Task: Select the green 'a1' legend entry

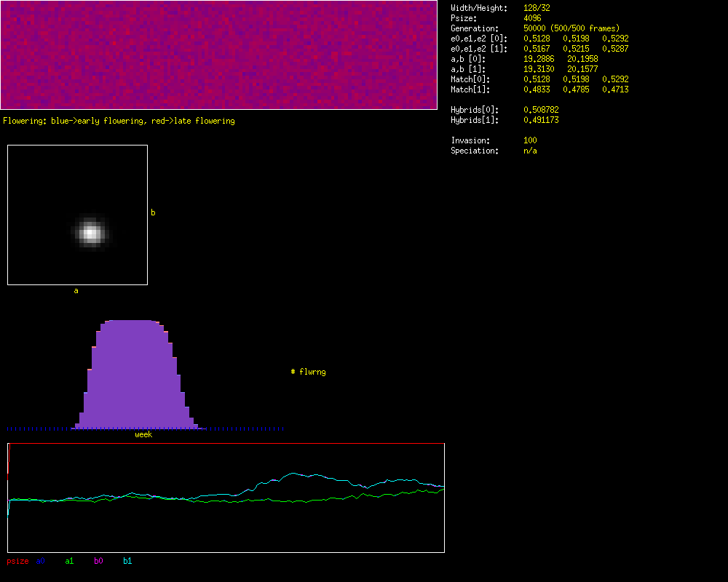Action: (x=69, y=561)
